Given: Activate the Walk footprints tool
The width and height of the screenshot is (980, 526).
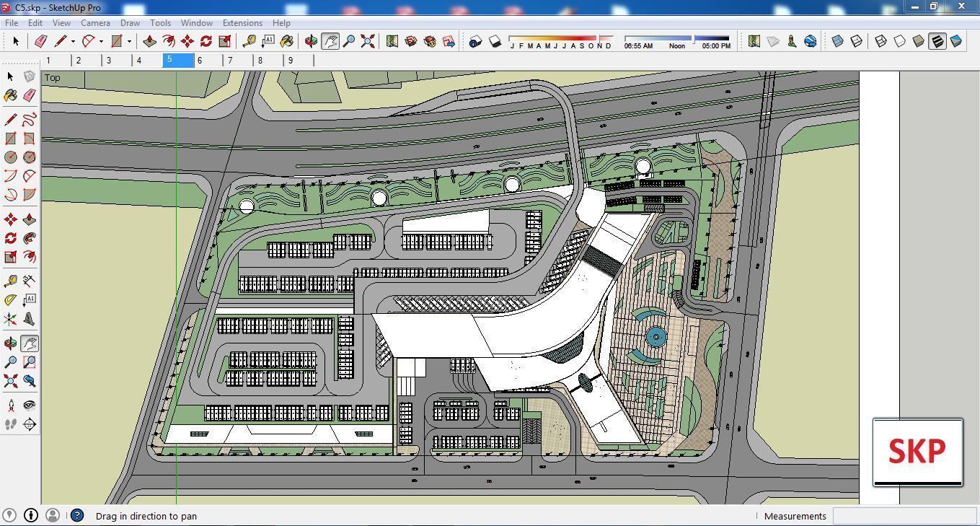Looking at the screenshot, I should pos(10,424).
